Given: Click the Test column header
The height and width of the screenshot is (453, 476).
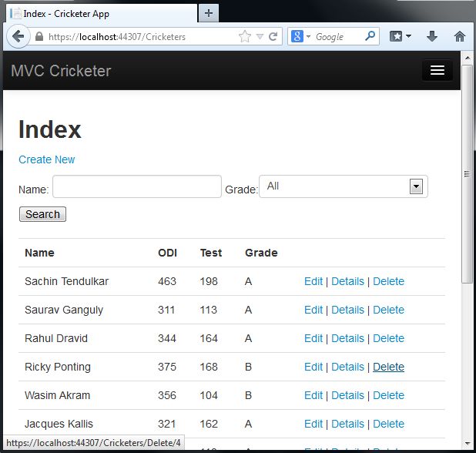Looking at the screenshot, I should click(211, 253).
